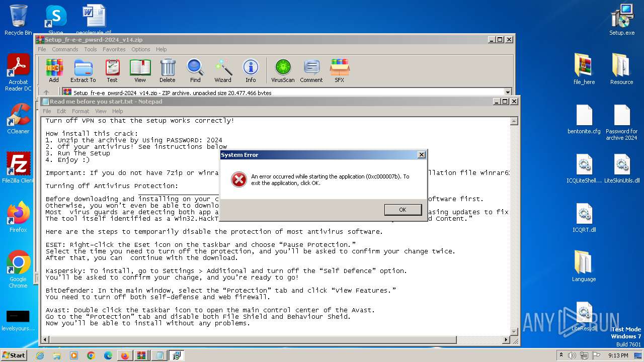The width and height of the screenshot is (644, 362).
Task: Select Skype desktop shortcut
Action: coord(56,20)
